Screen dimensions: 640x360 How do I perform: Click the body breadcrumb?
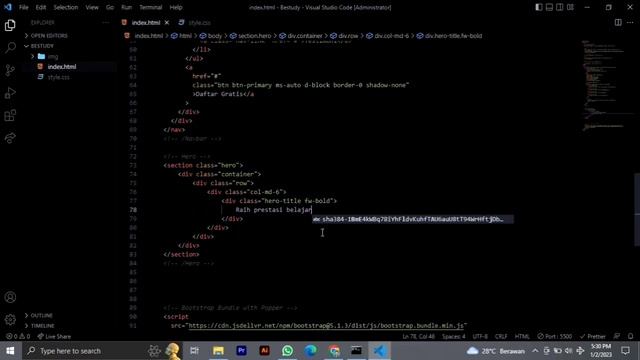[215, 36]
